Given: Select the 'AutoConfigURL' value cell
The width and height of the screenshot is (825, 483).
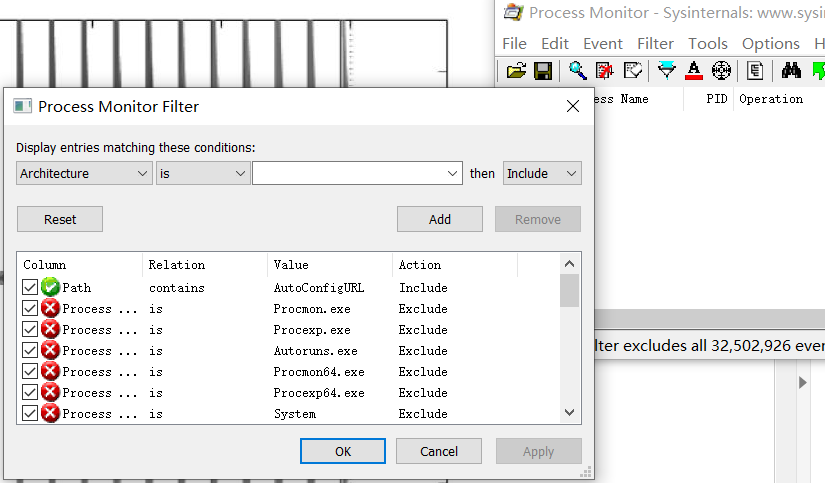Looking at the screenshot, I should (x=319, y=288).
